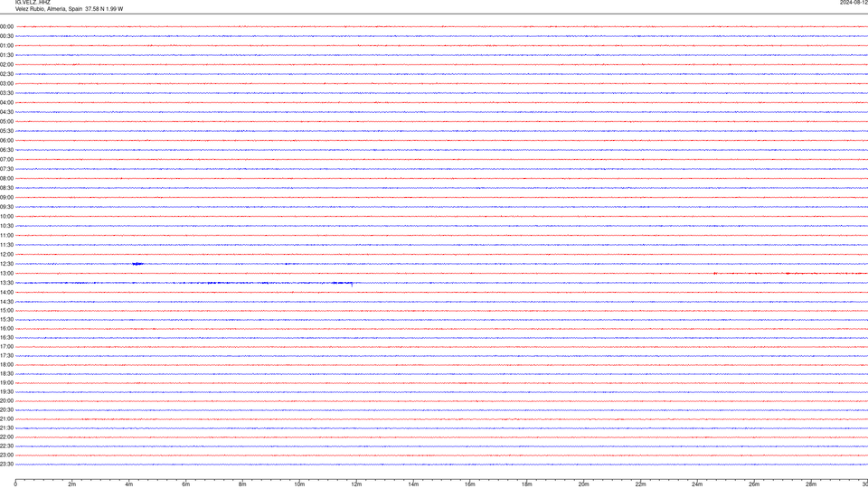Click the 6m tick on time axis
Screen dimensions: 868x488
(186, 484)
